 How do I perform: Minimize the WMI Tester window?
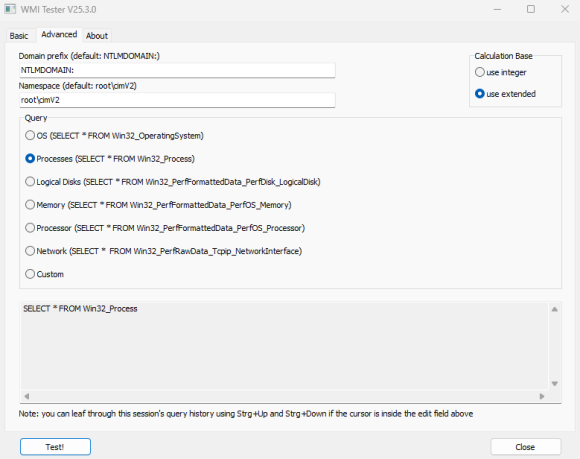(498, 9)
